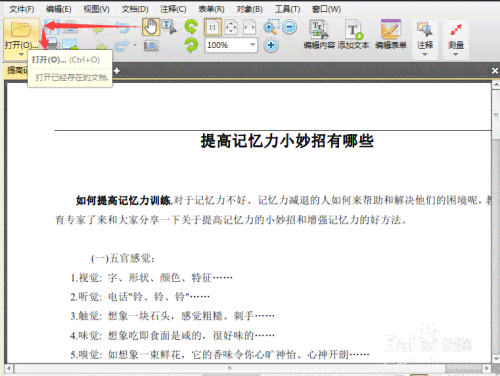Open the 编辑(E) menu

click(59, 9)
